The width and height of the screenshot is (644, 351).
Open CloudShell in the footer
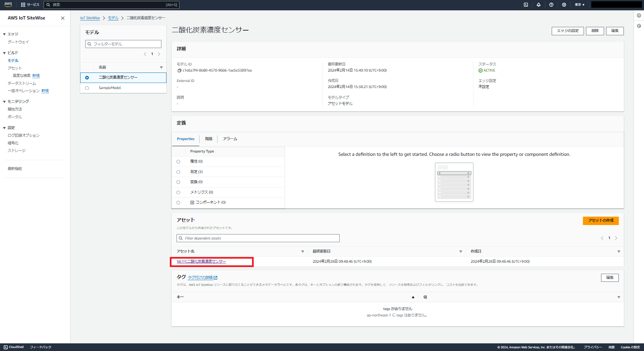(x=14, y=347)
